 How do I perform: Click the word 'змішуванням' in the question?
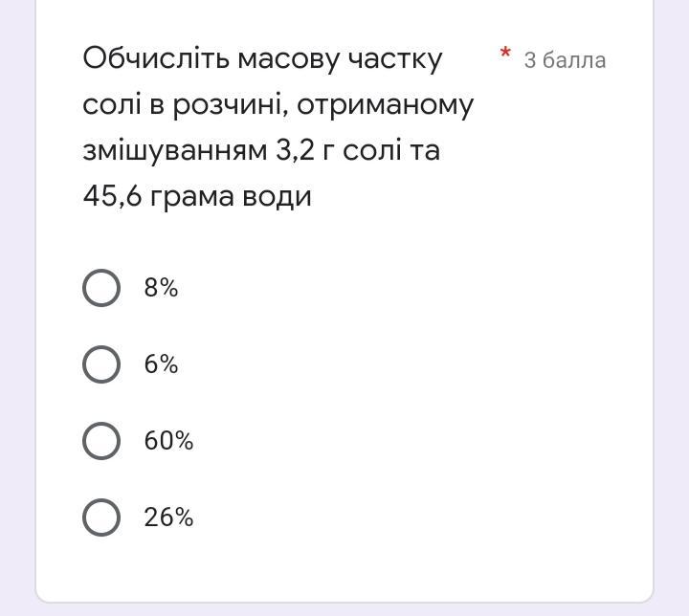click(175, 152)
